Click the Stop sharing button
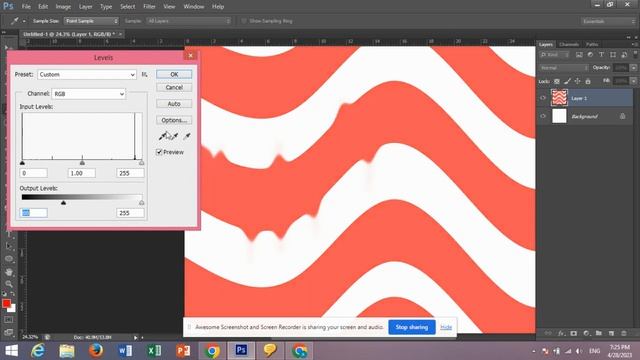The image size is (640, 360). [x=411, y=327]
